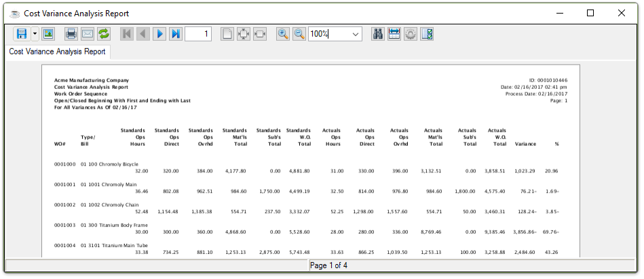
Task: Zoom in with the magnifier plus
Action: (x=283, y=33)
